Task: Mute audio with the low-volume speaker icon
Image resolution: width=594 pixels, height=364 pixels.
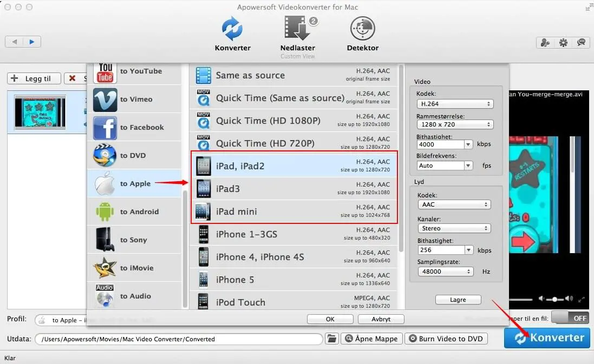Action: click(x=541, y=299)
